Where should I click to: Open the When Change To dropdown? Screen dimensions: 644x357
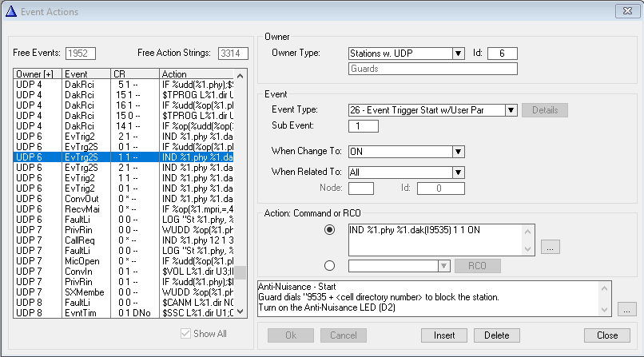[458, 152]
